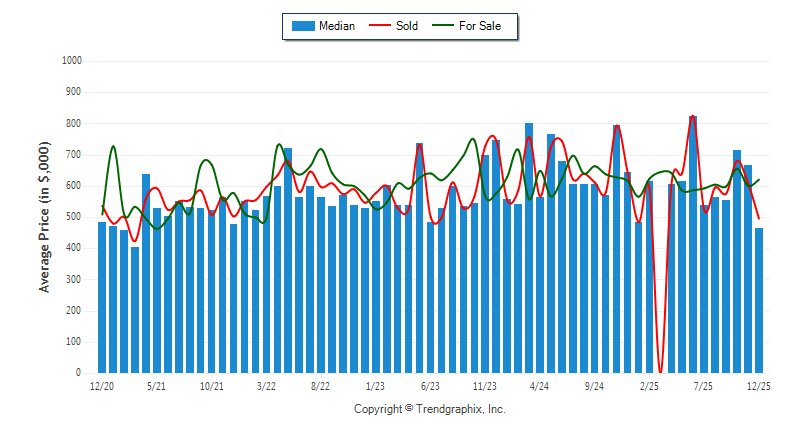The width and height of the screenshot is (800, 434).
Task: Click the 2/25 date label
Action: pyautogui.click(x=649, y=385)
